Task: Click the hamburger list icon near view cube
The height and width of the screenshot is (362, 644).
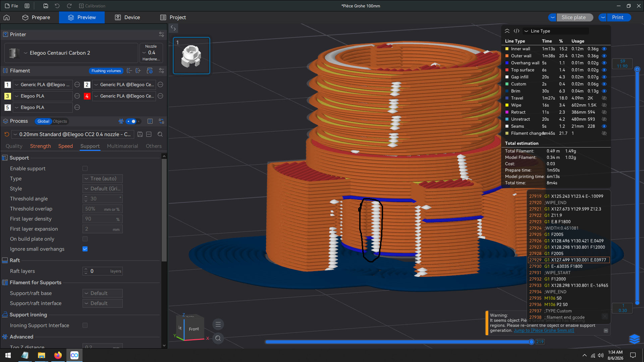Action: point(218,324)
